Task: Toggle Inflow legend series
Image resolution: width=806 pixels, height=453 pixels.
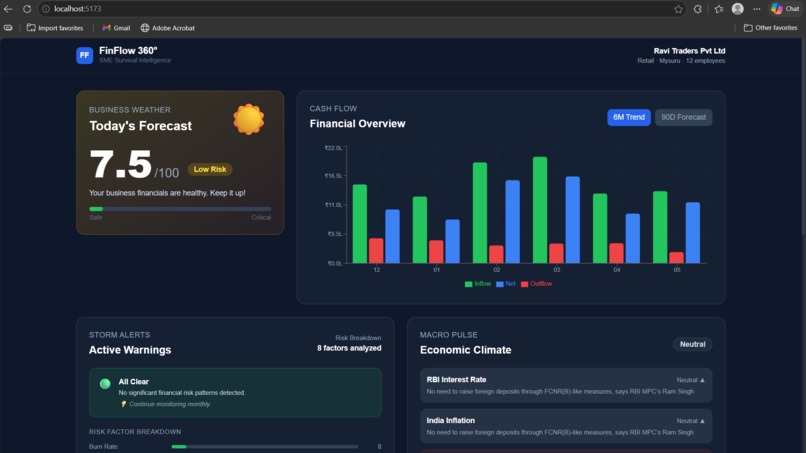Action: (478, 284)
